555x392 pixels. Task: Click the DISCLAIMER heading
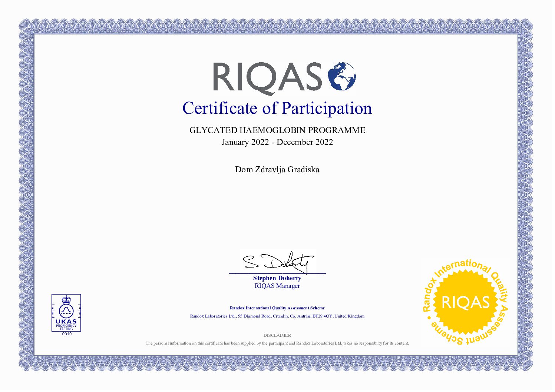point(277,335)
